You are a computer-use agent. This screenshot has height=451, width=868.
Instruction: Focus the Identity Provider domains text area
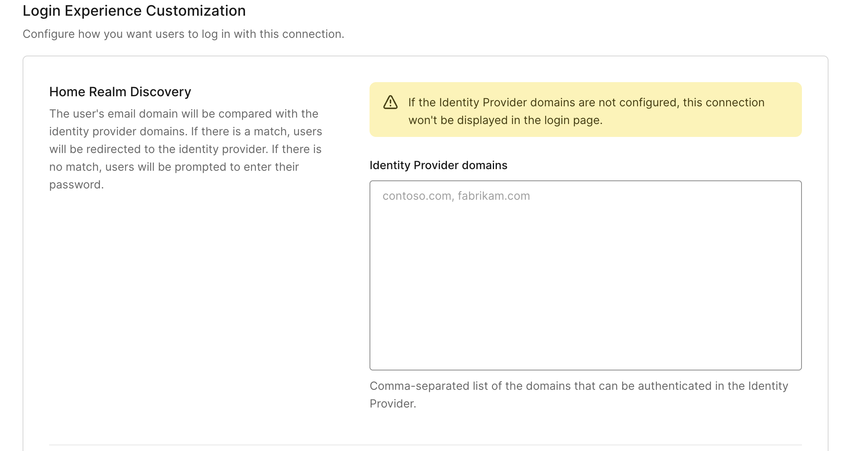click(585, 282)
